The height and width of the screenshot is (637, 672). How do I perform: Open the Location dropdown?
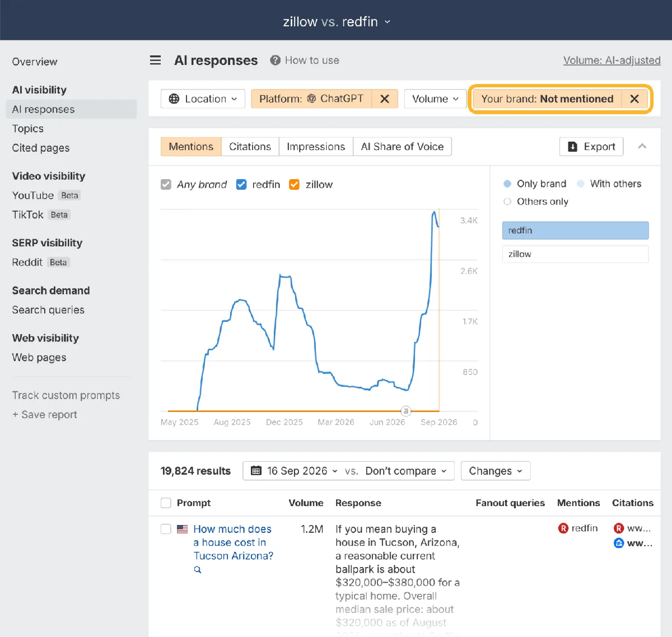coord(203,99)
